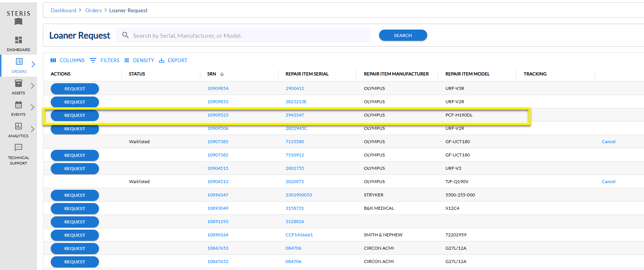Open SRN 10909854 link

pyautogui.click(x=218, y=88)
